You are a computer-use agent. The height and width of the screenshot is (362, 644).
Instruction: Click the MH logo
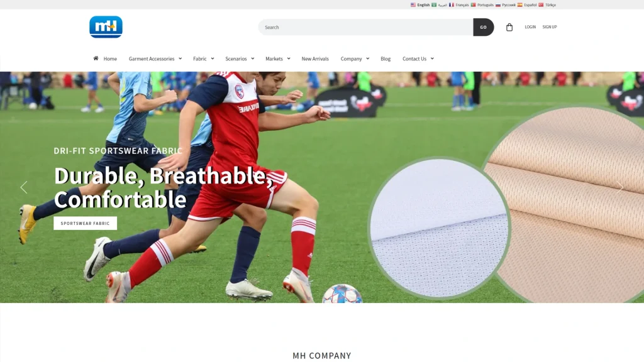(106, 27)
